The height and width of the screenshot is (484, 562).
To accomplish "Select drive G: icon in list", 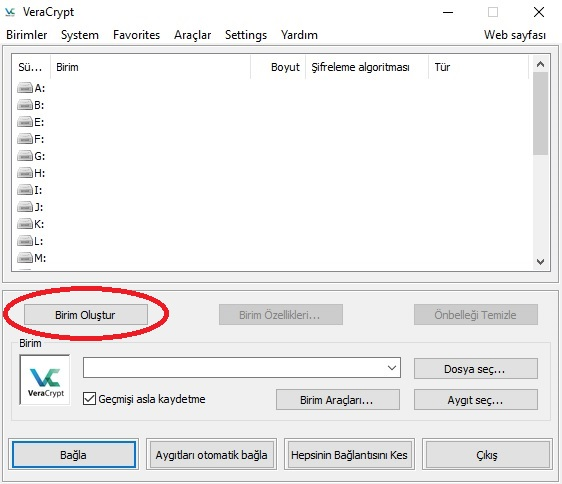I will 25,156.
